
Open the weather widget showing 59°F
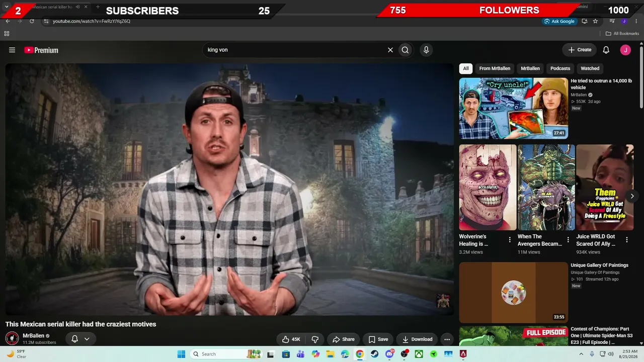(17, 354)
